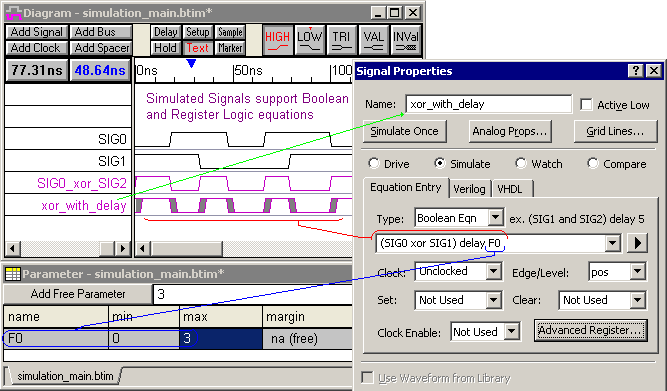This screenshot has height=391, width=667.
Task: Click the min value cell showing 0
Action: [x=144, y=338]
